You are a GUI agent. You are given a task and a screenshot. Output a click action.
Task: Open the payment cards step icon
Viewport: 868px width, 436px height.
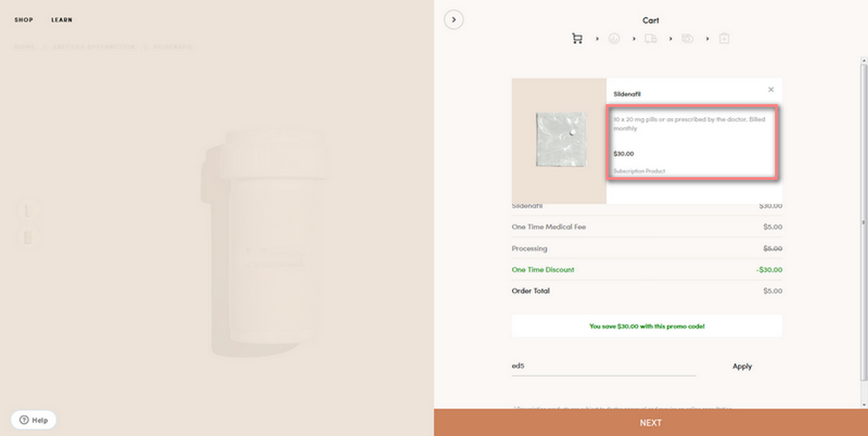click(x=687, y=39)
